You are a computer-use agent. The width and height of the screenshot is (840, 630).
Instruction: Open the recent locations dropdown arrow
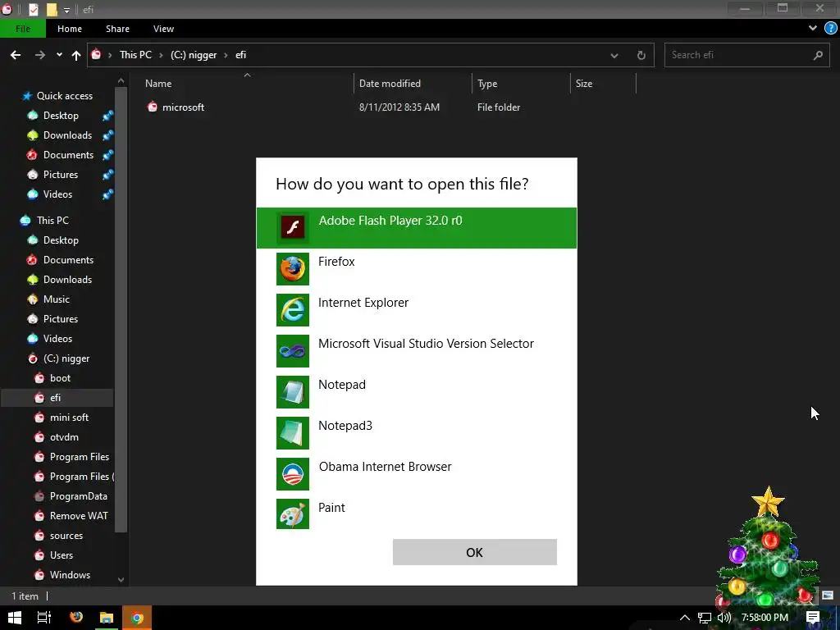point(59,55)
